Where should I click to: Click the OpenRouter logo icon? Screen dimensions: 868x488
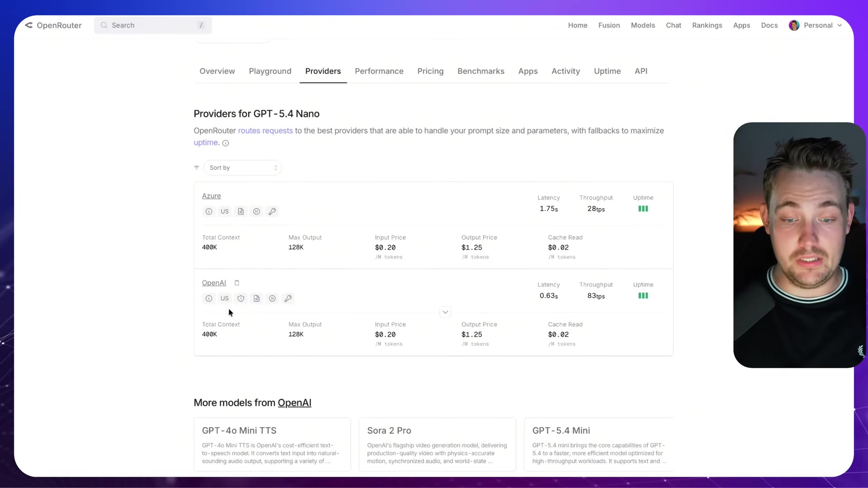click(x=29, y=25)
